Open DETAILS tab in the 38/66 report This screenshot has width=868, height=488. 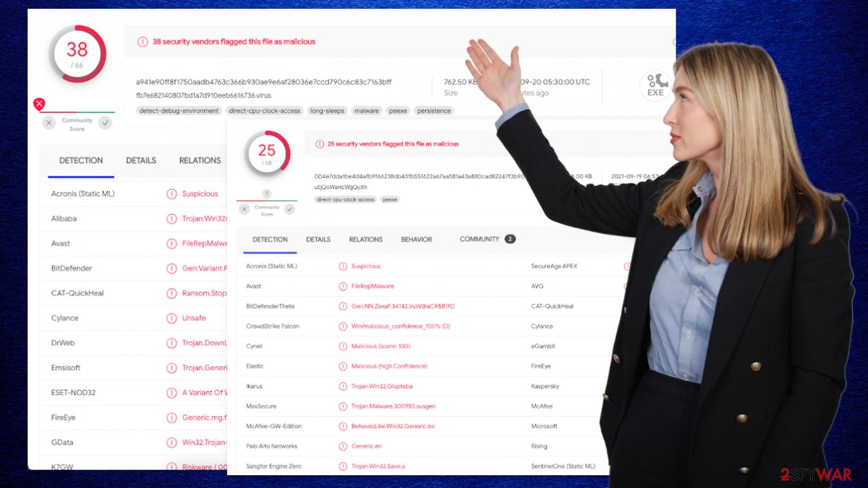[141, 161]
